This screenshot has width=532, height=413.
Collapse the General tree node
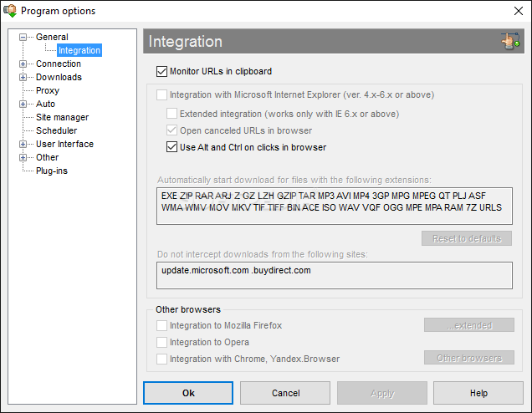click(23, 37)
